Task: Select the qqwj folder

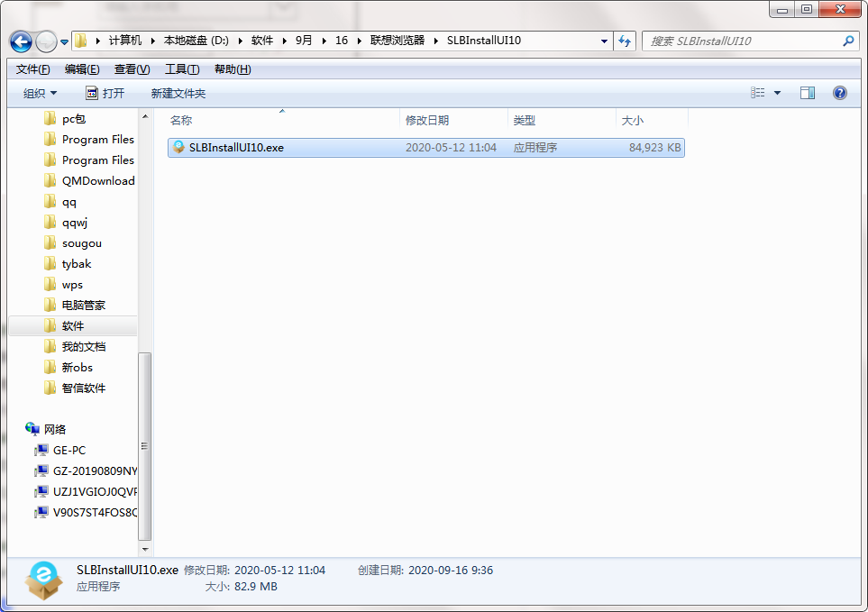Action: [74, 223]
